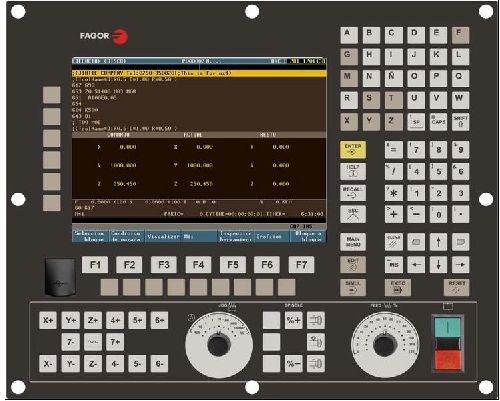Click the highlighted yellow program line
The width and height of the screenshot is (500, 401).
coord(199,73)
